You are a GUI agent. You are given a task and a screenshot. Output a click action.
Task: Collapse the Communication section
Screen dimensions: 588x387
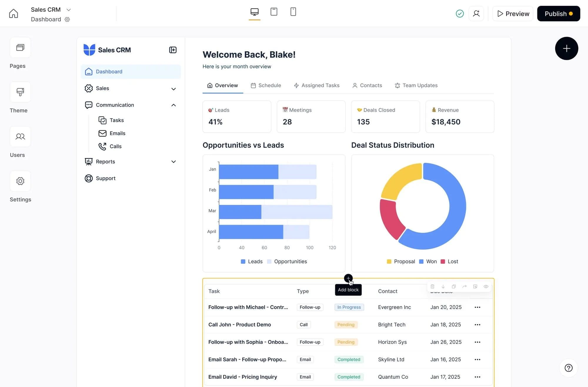(173, 105)
